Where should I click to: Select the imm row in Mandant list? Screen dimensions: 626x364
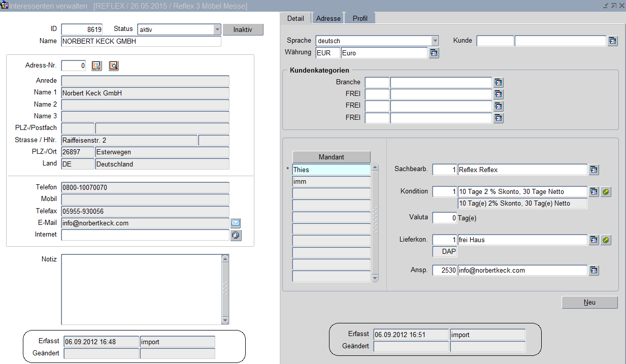(x=331, y=182)
